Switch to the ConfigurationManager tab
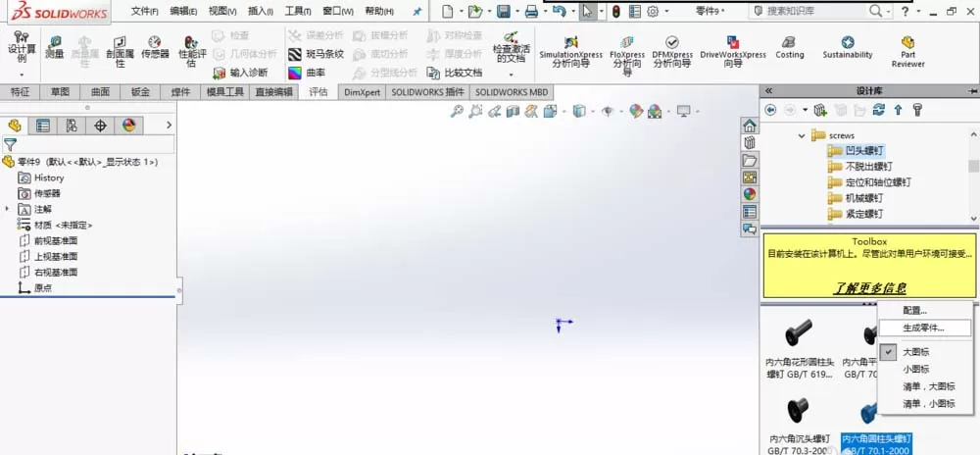This screenshot has width=980, height=455. [x=72, y=126]
